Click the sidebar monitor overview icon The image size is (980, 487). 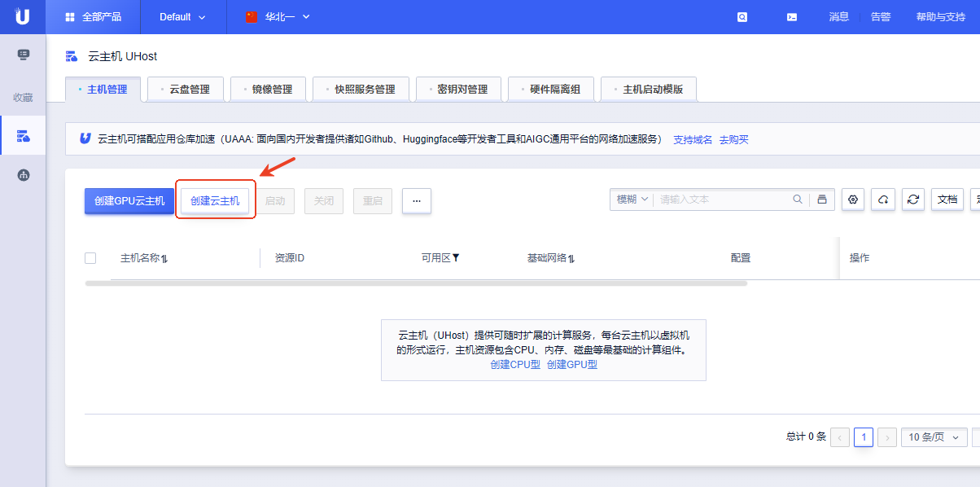point(23,55)
